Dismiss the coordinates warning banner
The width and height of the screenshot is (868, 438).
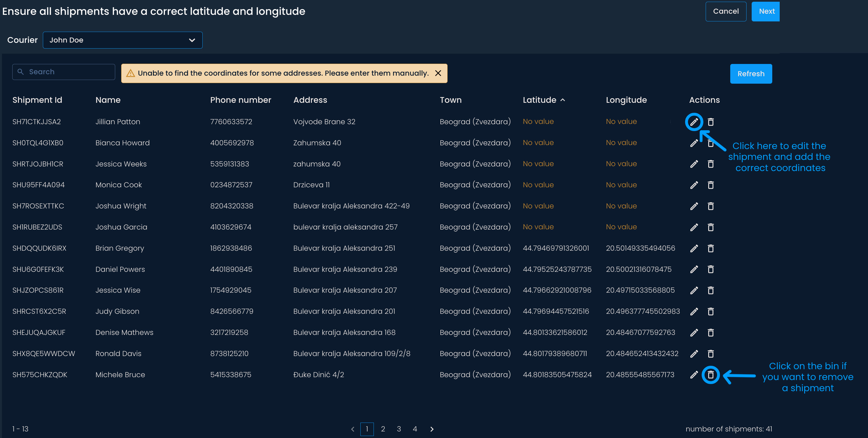438,73
